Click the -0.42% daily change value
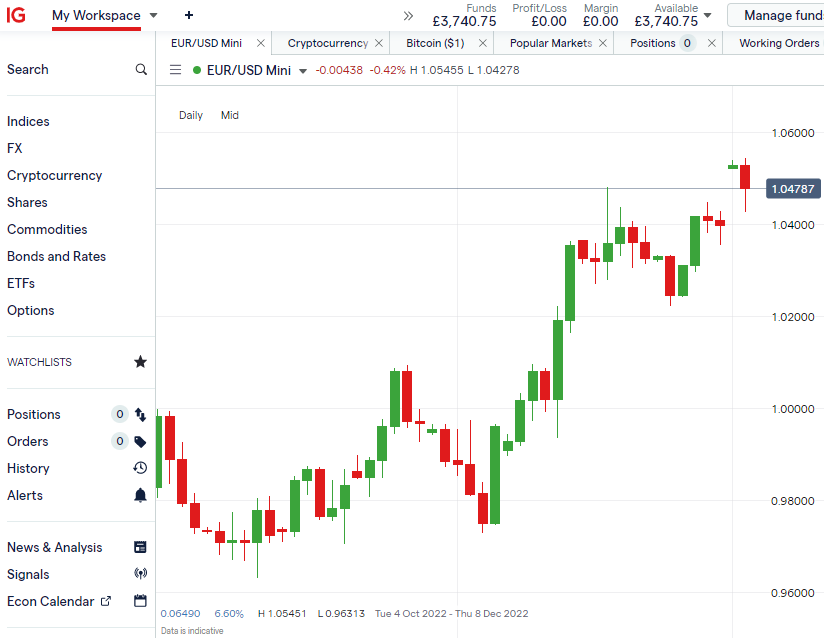Viewport: 824px width, 638px height. click(x=387, y=70)
